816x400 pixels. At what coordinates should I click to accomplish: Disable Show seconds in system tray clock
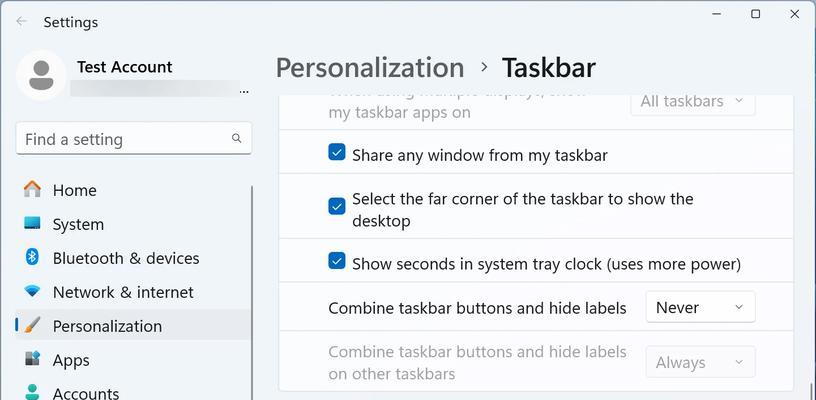coord(337,261)
